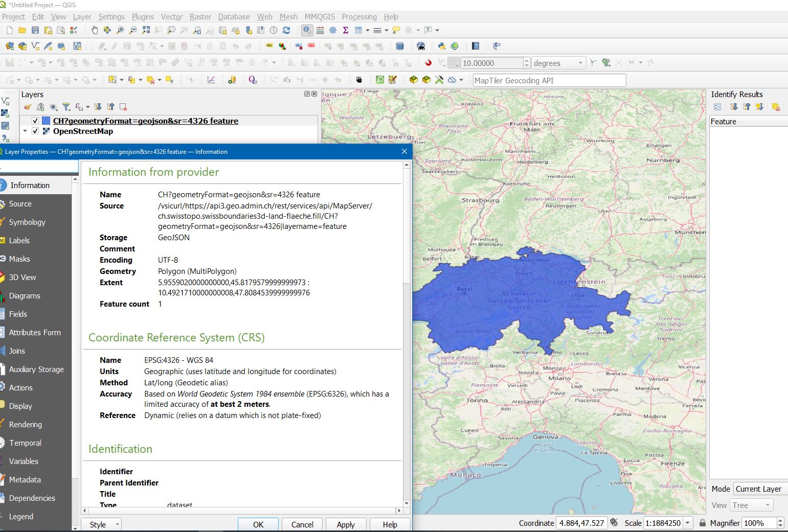788x532 pixels.
Task: Click the yellow abc layer labeling icon
Action: point(269,46)
